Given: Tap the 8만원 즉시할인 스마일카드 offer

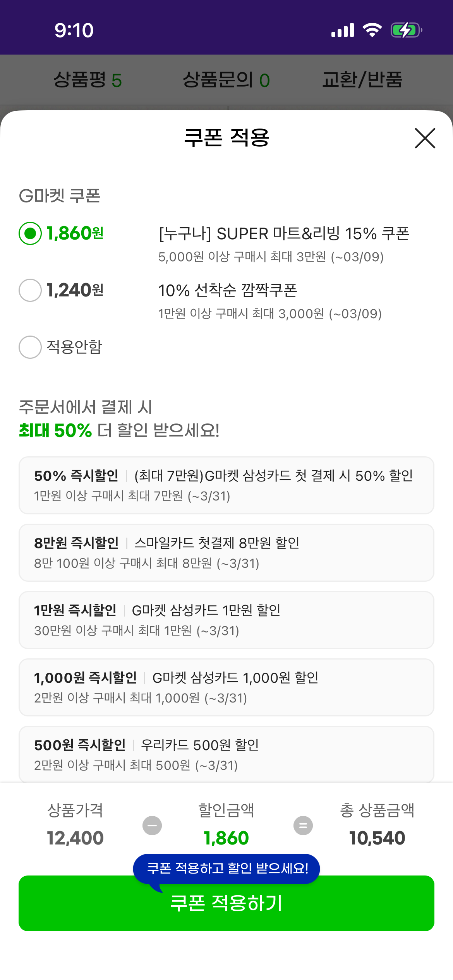Looking at the screenshot, I should pyautogui.click(x=226, y=553).
